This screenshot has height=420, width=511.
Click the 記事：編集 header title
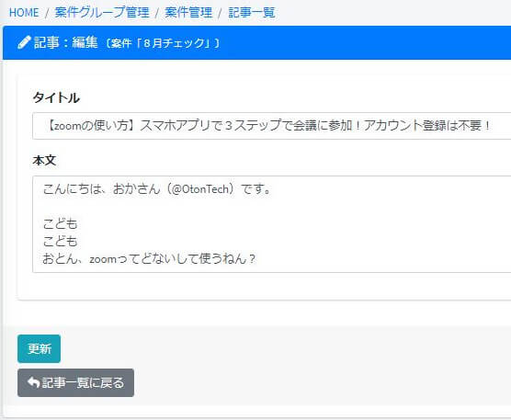pyautogui.click(x=66, y=42)
